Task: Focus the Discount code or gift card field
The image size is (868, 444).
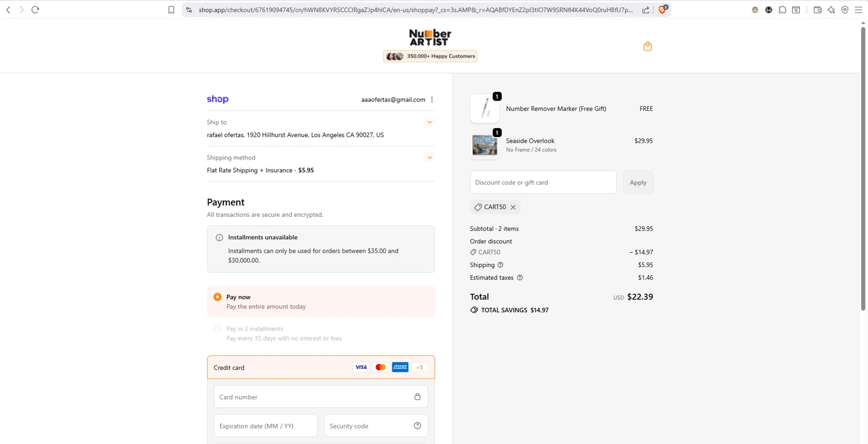Action: 543,182
